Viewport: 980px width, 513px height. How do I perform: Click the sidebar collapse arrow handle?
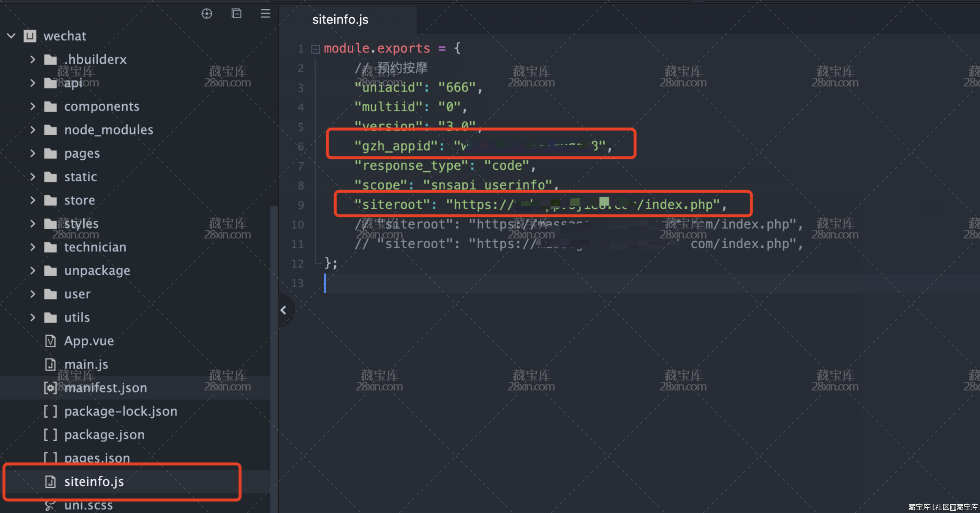tap(283, 310)
